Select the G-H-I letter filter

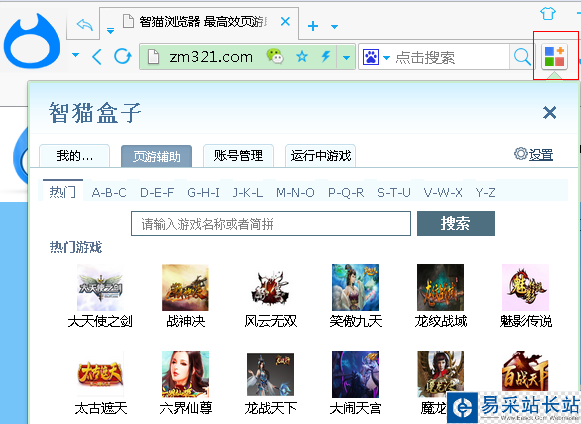203,193
